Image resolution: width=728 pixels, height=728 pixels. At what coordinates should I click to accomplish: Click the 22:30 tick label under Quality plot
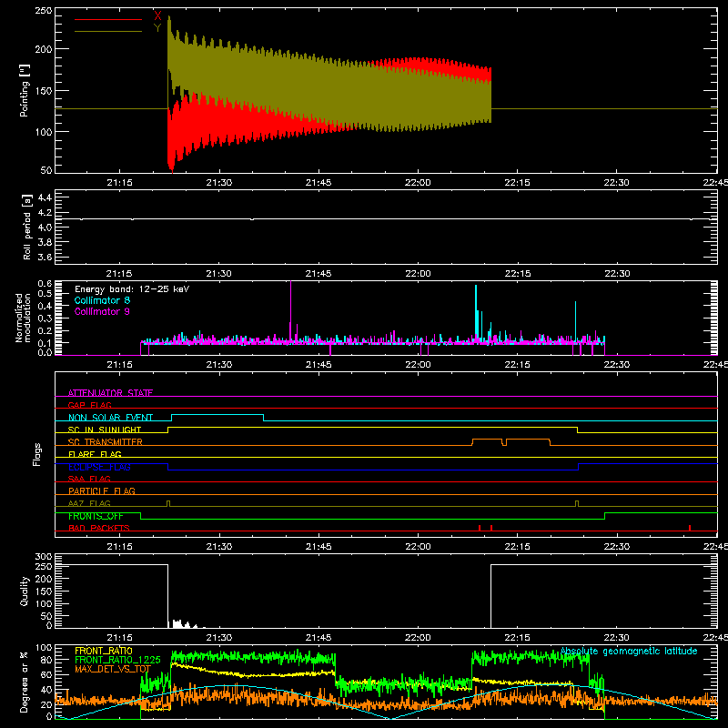pos(617,638)
